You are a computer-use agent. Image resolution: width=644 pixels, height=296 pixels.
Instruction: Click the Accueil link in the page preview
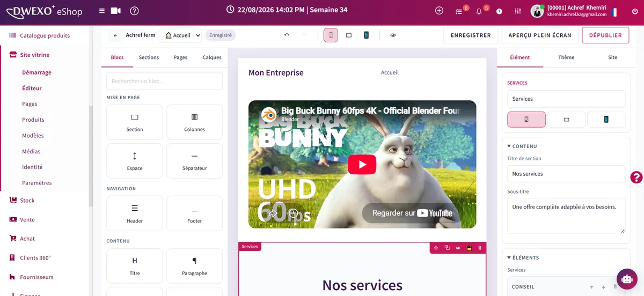click(390, 72)
